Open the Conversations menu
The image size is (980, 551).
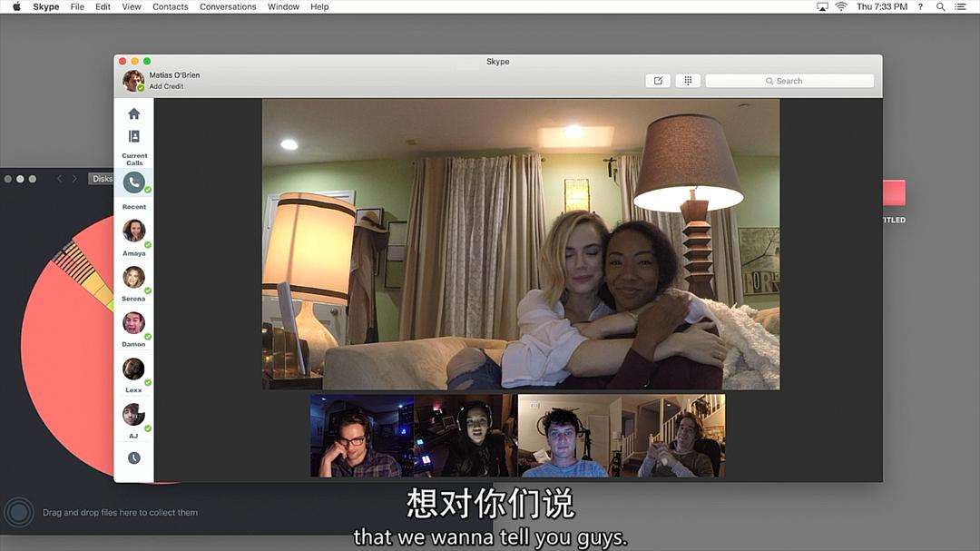coord(228,6)
